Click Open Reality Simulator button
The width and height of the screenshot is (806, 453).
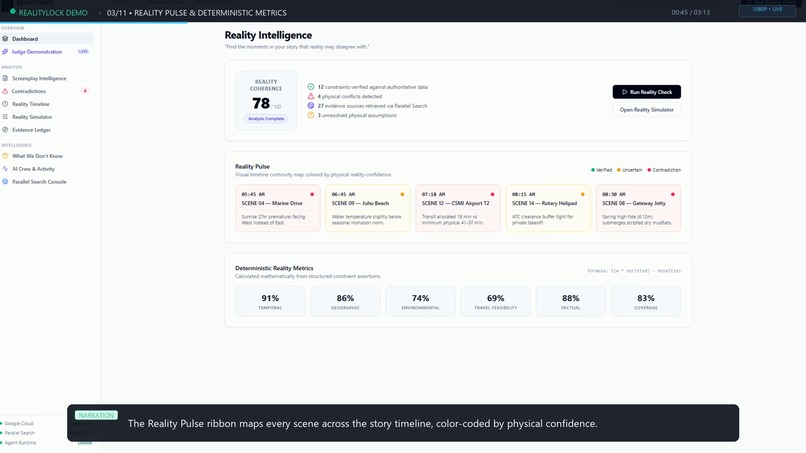[647, 110]
